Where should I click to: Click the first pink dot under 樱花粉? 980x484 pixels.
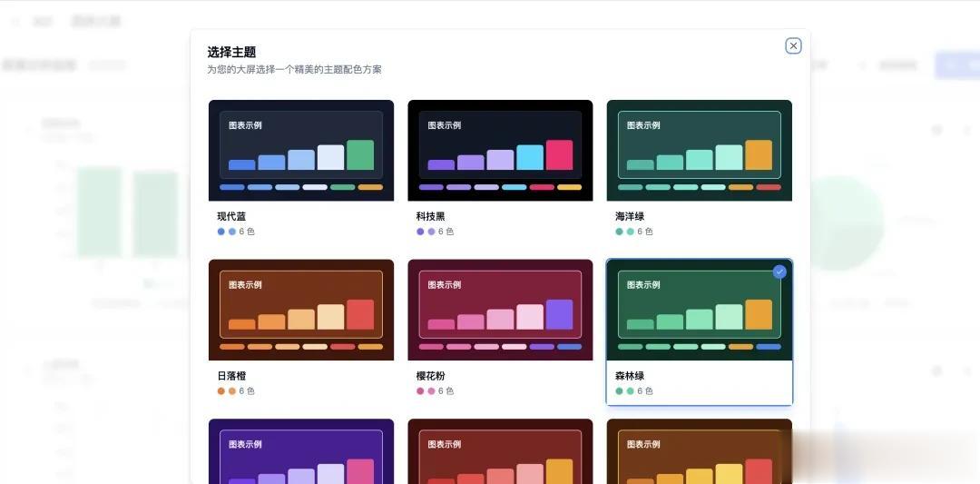pyautogui.click(x=420, y=390)
